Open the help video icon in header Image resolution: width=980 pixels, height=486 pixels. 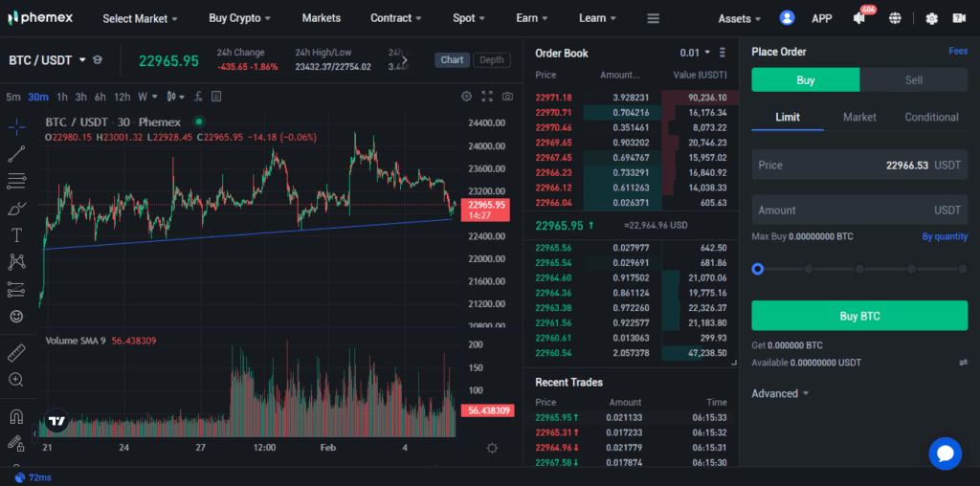959,18
